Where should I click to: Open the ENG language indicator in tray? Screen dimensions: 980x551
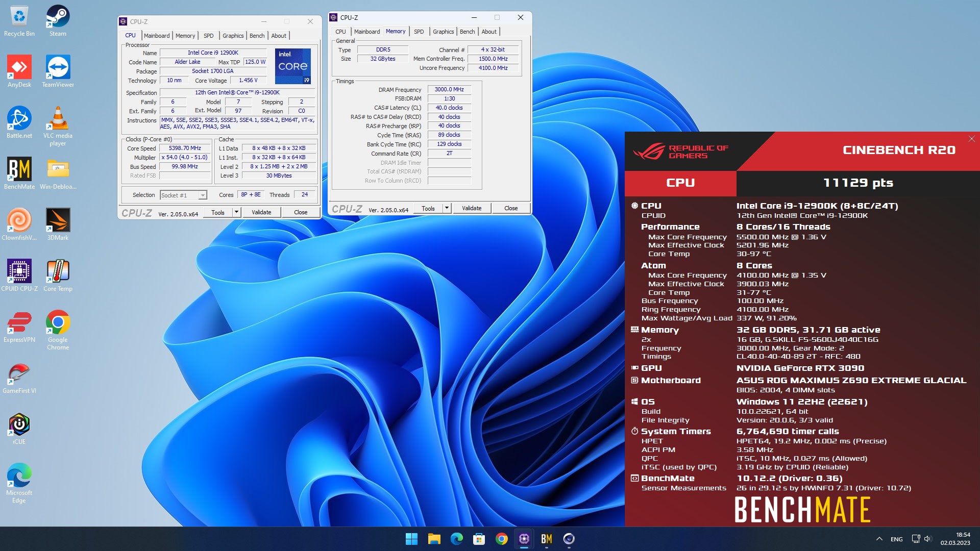(897, 539)
